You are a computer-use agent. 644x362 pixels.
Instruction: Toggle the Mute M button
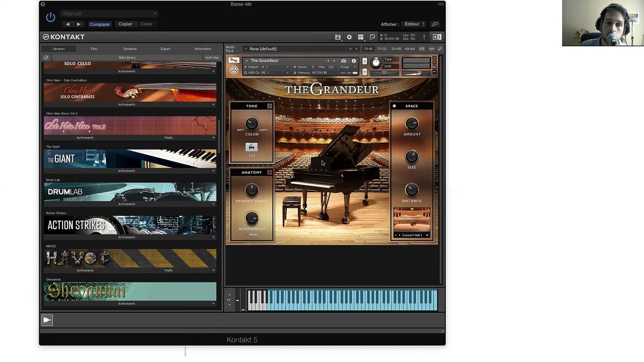point(365,72)
